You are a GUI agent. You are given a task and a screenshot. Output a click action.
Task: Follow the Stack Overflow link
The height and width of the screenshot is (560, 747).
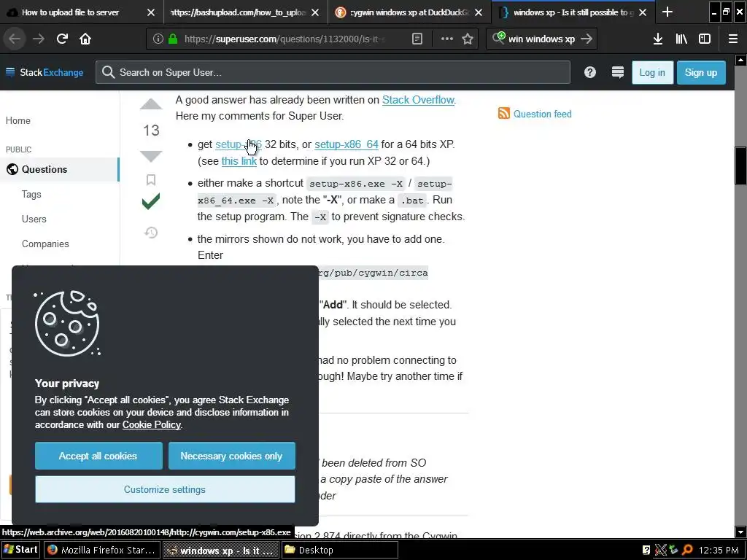[x=418, y=100]
